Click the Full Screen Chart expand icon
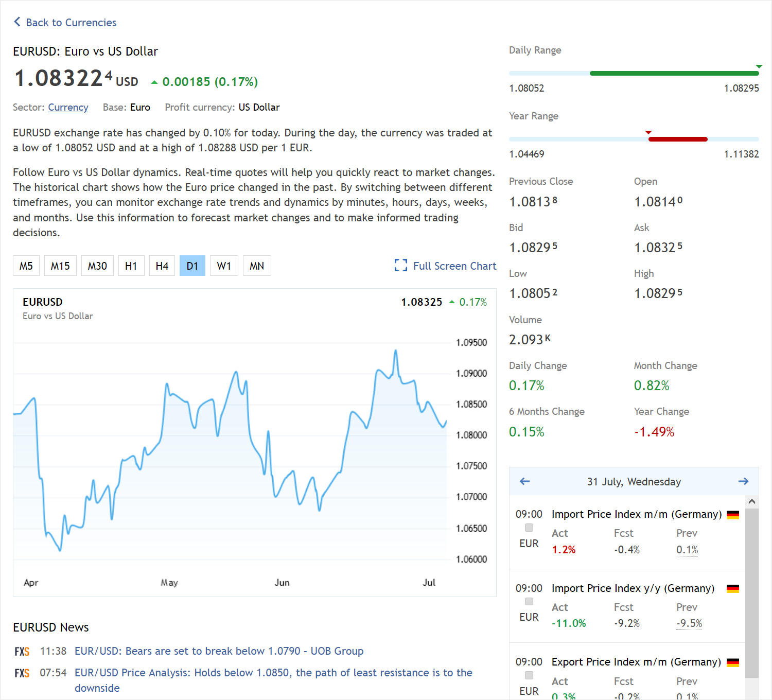 coord(400,265)
